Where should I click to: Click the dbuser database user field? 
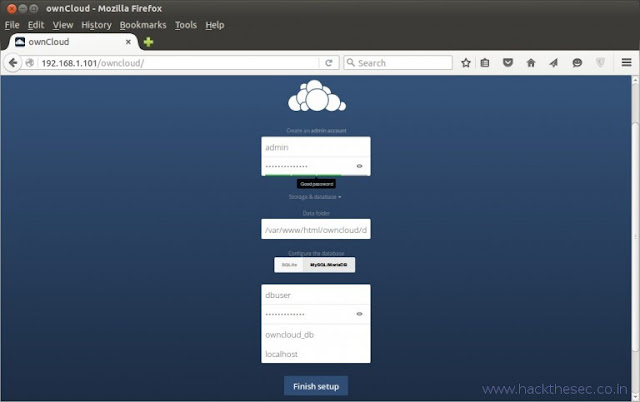[x=316, y=295]
